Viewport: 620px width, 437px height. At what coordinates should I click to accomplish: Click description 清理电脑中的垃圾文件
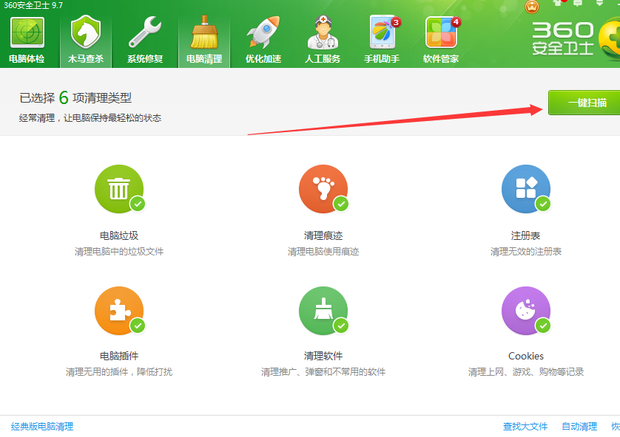click(x=119, y=252)
